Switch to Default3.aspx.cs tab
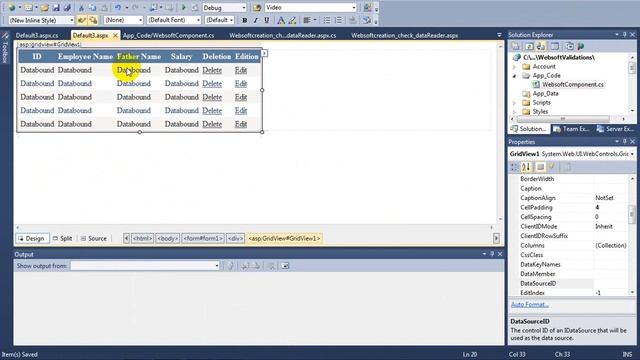Screen dimensions: 640x360 (37, 36)
